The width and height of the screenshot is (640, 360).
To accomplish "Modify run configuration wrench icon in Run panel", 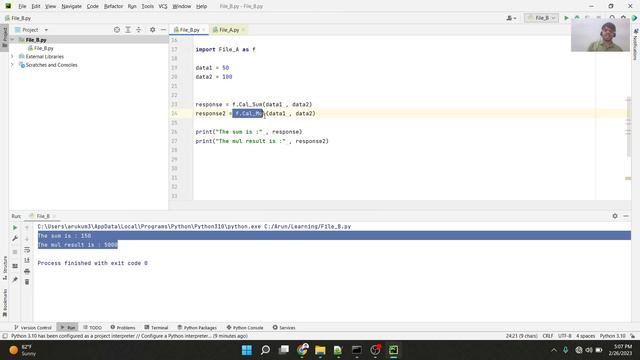I will tap(15, 238).
